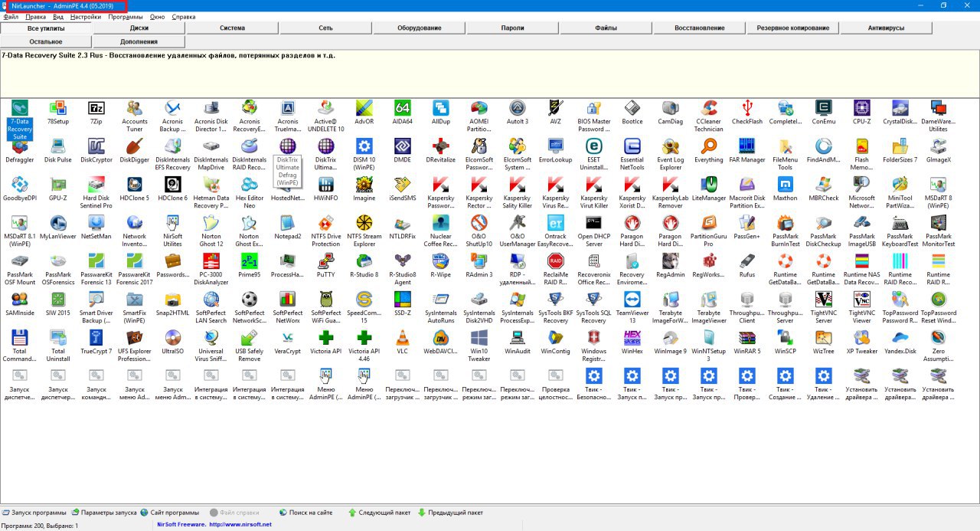Click the Defraggler icon
Screen dimensions: 980x531
[x=20, y=146]
